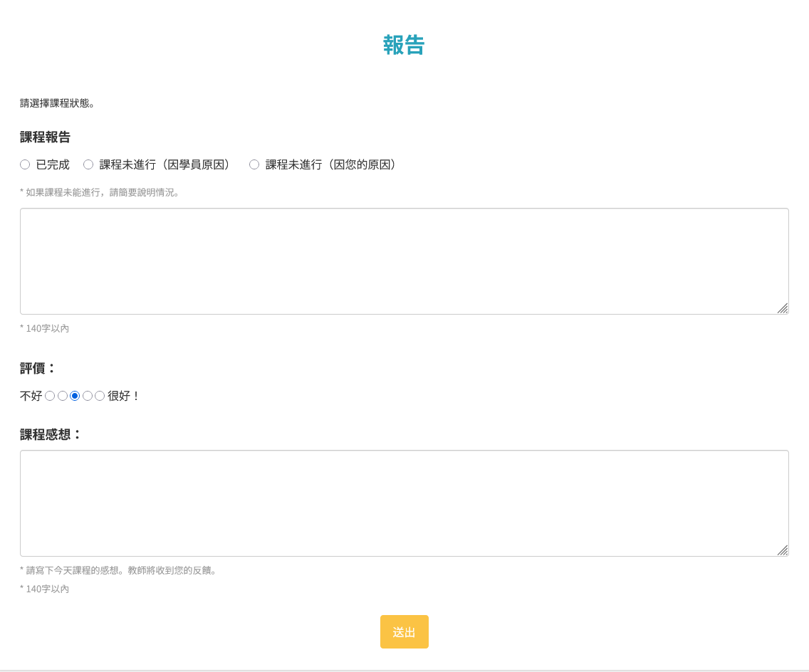Click the 課程報告 section heading
Viewport: 809px width, 672px height.
(44, 137)
